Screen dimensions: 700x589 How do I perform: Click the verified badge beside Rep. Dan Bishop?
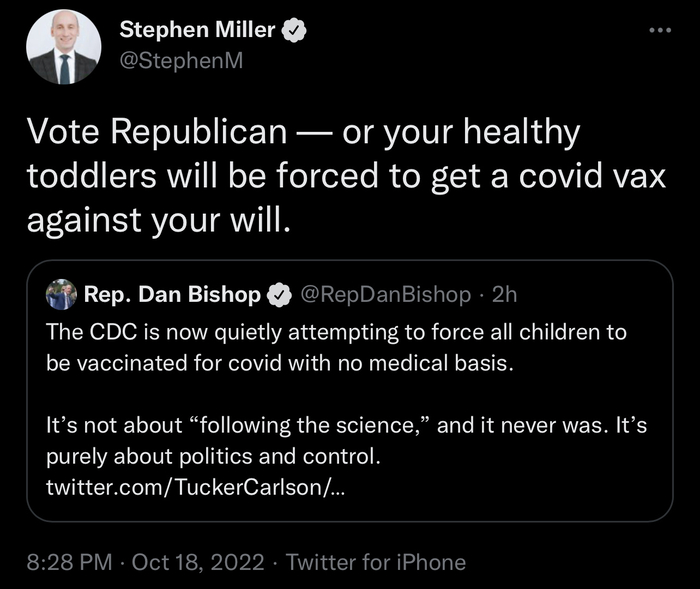[279, 295]
